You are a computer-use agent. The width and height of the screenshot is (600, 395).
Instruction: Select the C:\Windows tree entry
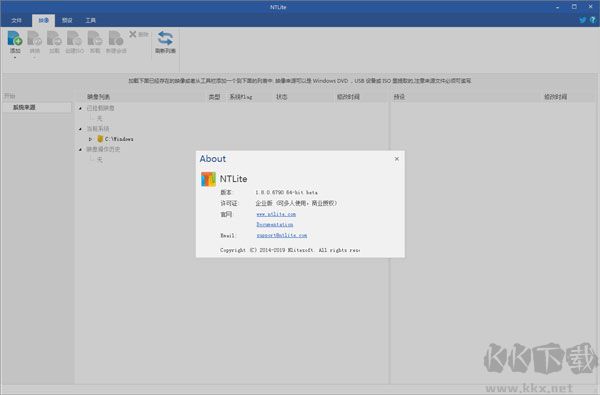point(119,139)
